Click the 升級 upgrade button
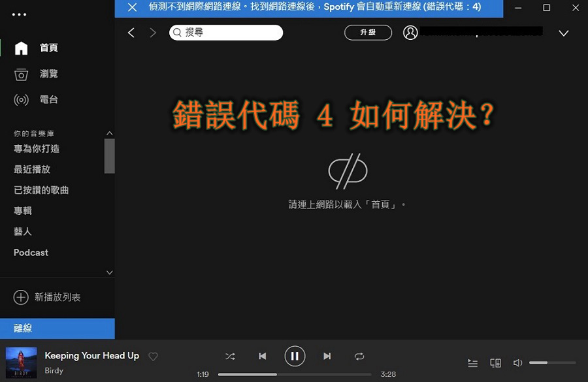Image resolution: width=588 pixels, height=382 pixels. (368, 32)
